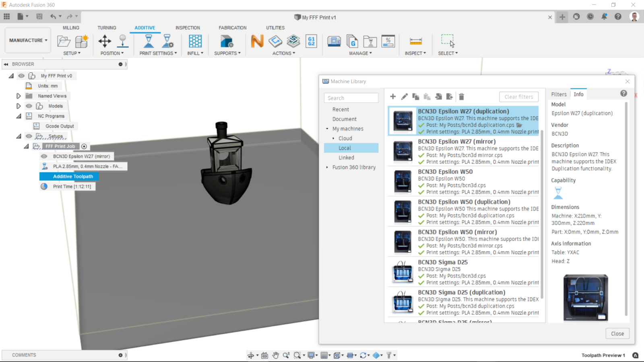This screenshot has height=362, width=644.
Task: Expand the Named Views node
Action: (18, 96)
